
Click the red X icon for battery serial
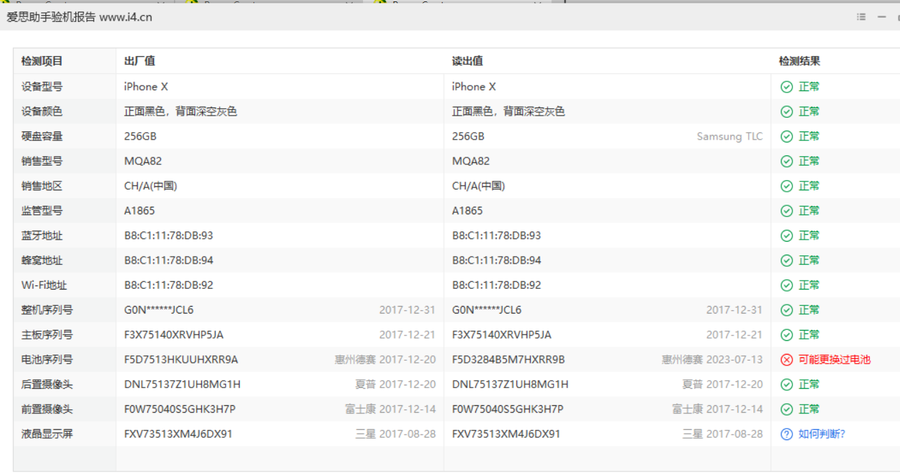click(787, 360)
